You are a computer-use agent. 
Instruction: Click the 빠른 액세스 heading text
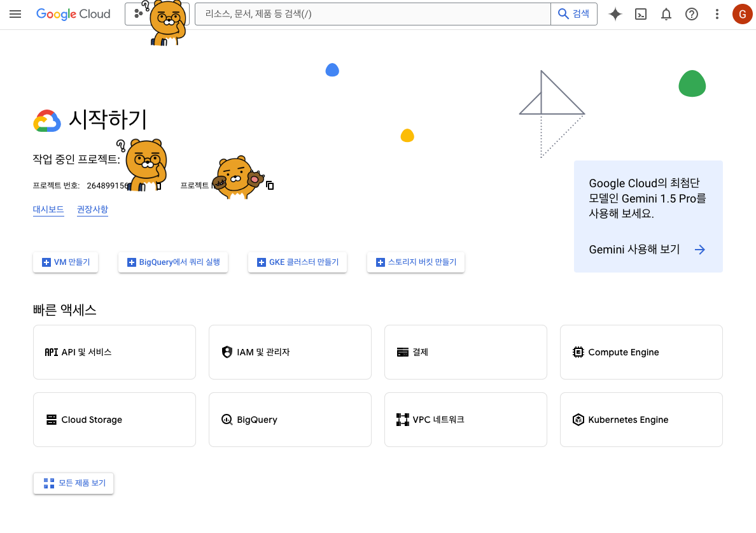coord(65,309)
